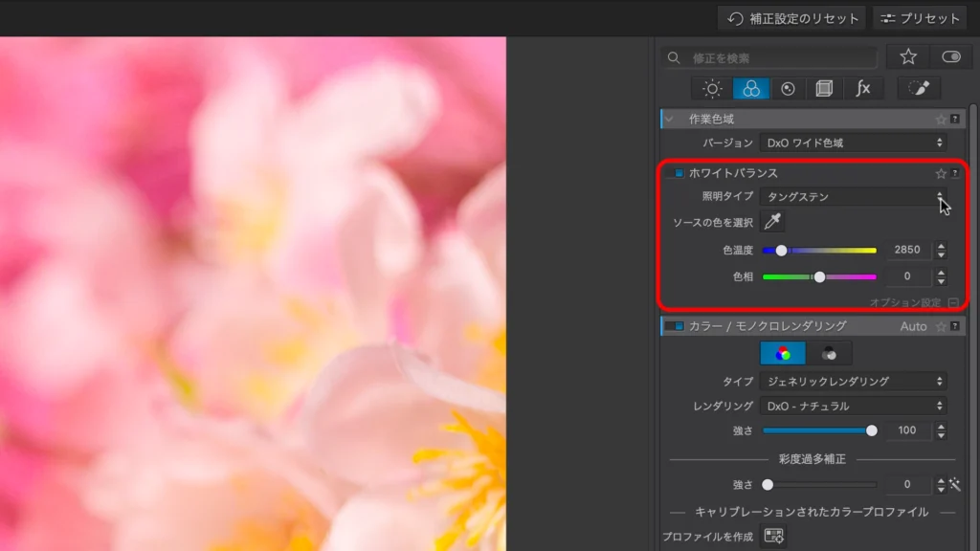Click the 補正設定のリセット button

point(792,18)
